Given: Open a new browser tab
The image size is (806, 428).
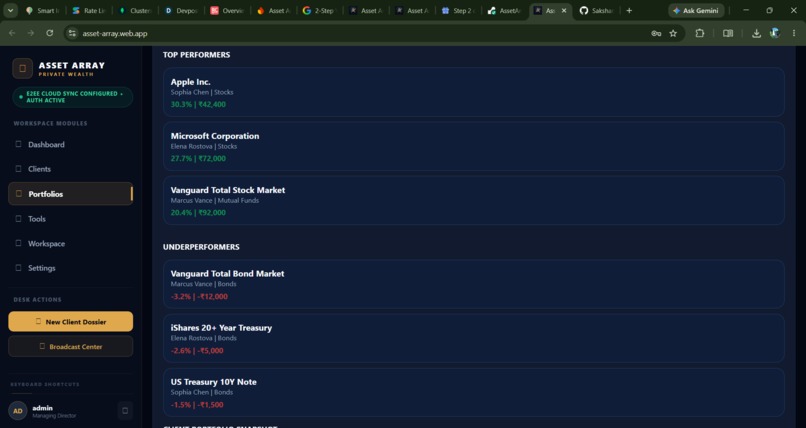Looking at the screenshot, I should [x=629, y=10].
